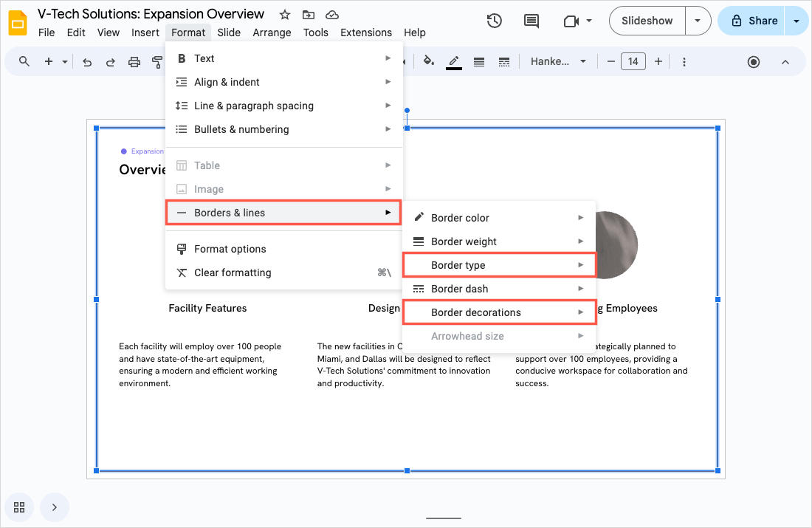This screenshot has height=528, width=812.
Task: Click the Facility Features body paragraph
Action: [200, 365]
